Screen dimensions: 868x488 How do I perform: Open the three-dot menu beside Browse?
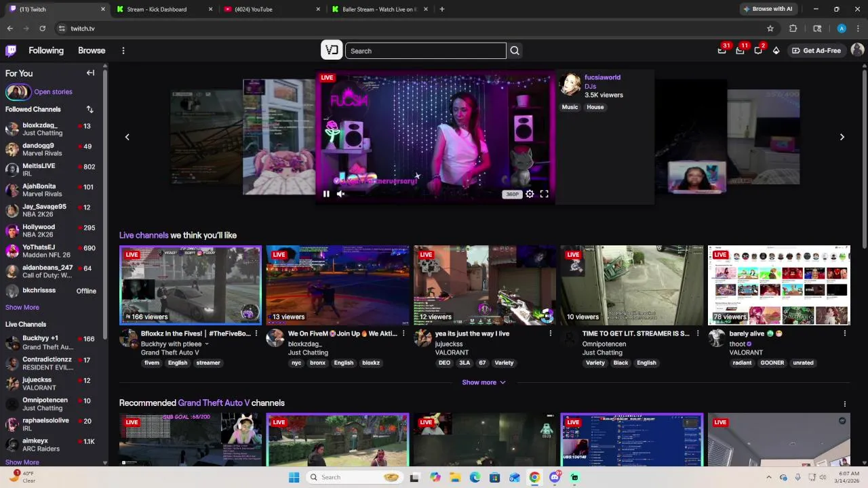123,51
